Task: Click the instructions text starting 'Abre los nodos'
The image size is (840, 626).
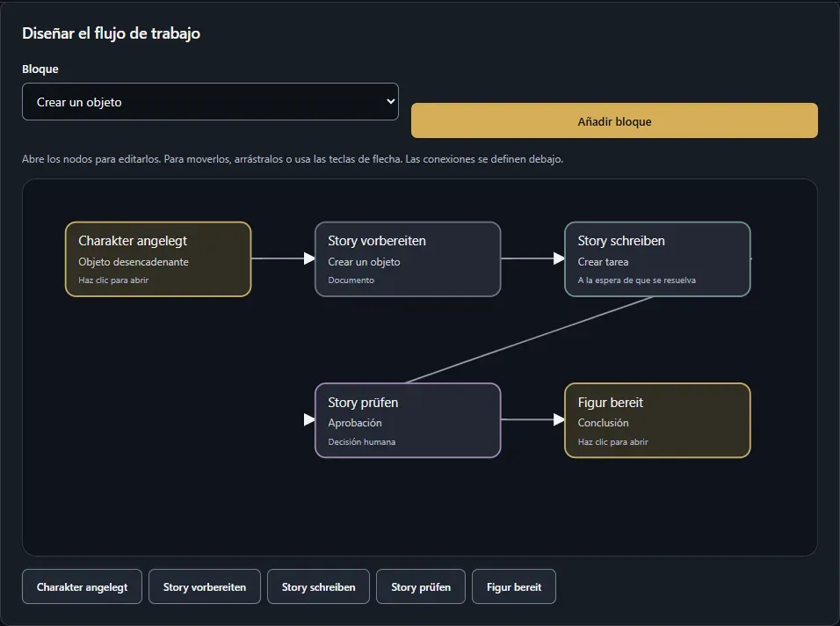Action: pyautogui.click(x=293, y=158)
